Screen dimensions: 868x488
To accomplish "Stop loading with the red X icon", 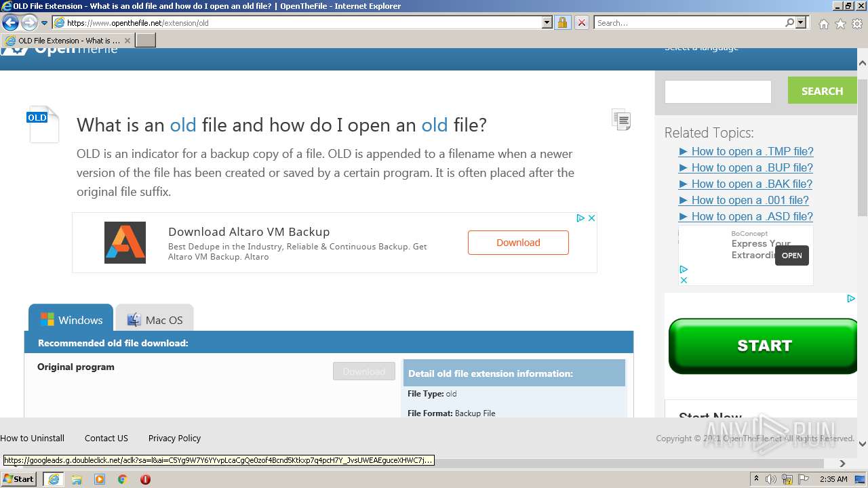I will [581, 22].
